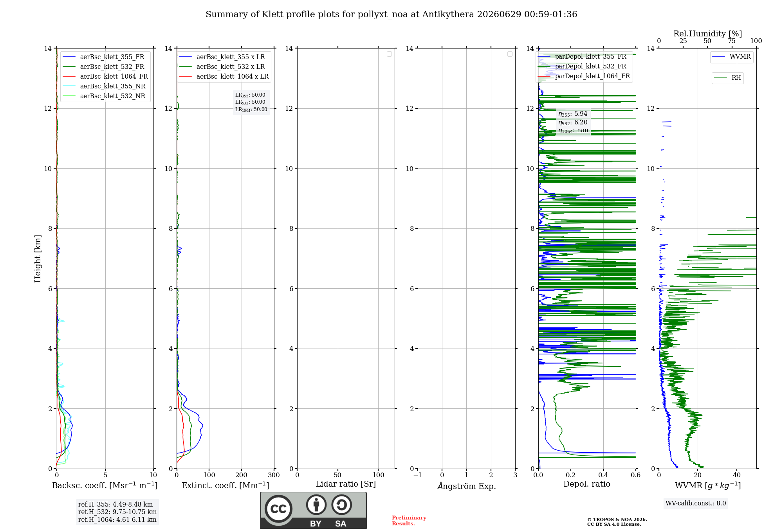Click legend entry aerBsc_klett_355_NR
This screenshot has width=783, height=532.
[105, 86]
